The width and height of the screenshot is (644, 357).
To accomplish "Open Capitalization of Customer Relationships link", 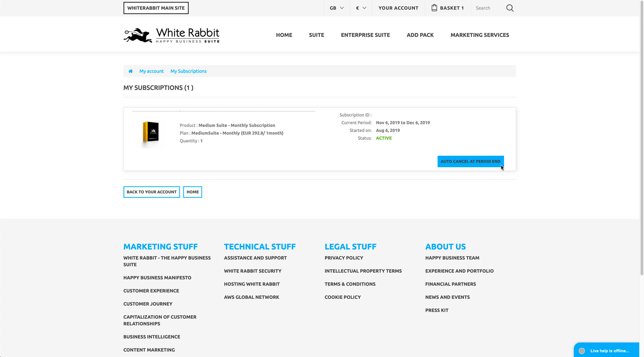I will tap(160, 320).
